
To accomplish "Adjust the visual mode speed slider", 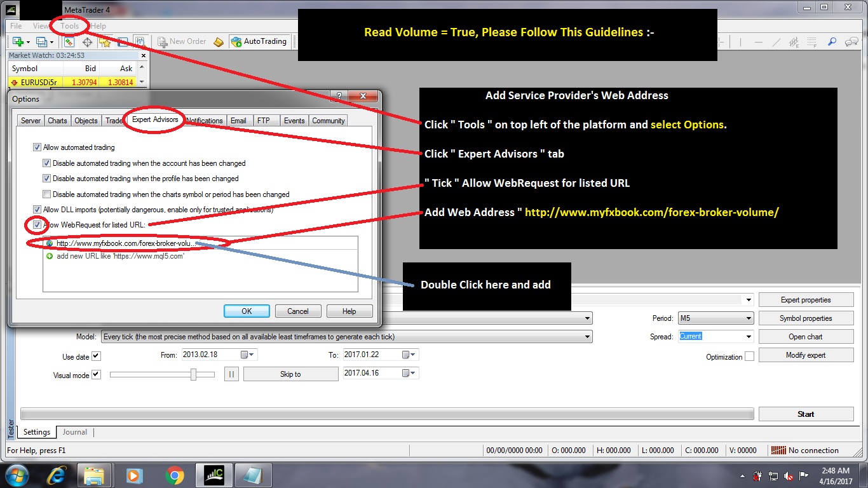I will [x=193, y=374].
